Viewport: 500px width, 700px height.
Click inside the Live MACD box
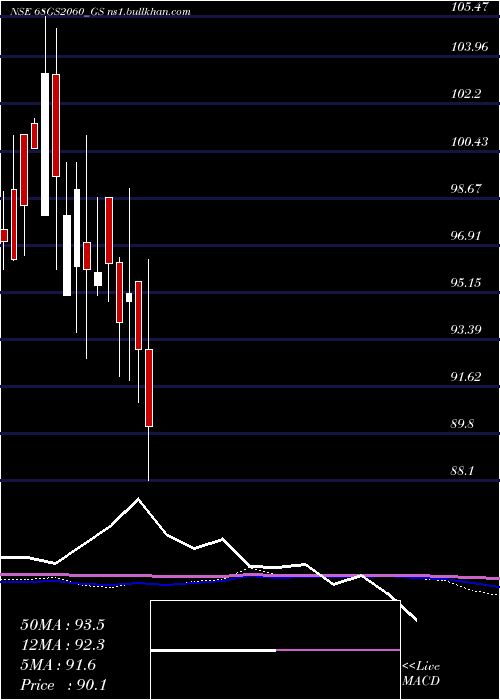275,650
